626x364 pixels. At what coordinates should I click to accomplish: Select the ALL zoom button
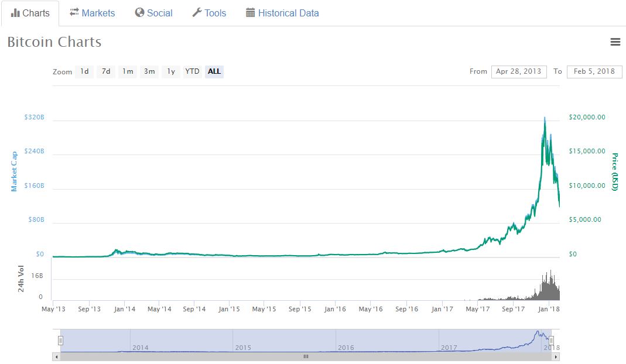(x=214, y=71)
